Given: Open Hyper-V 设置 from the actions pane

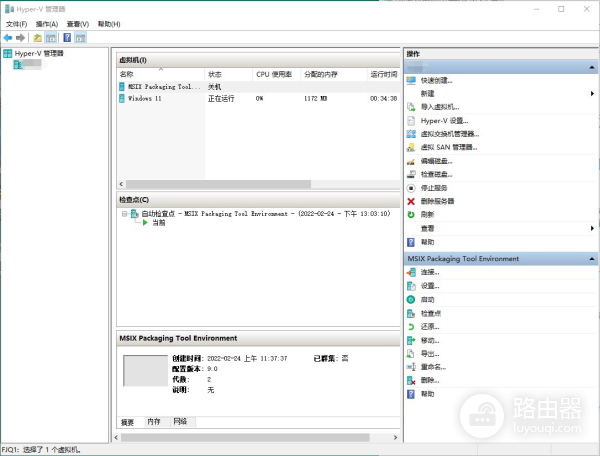Looking at the screenshot, I should (444, 121).
